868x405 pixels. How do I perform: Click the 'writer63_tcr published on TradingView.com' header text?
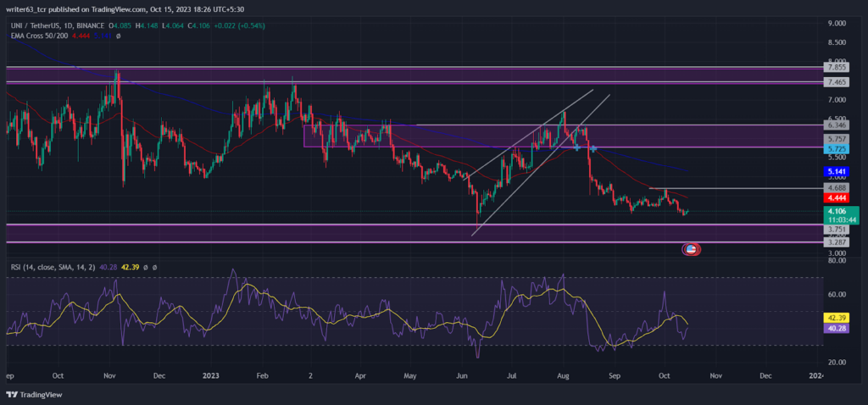[75, 9]
